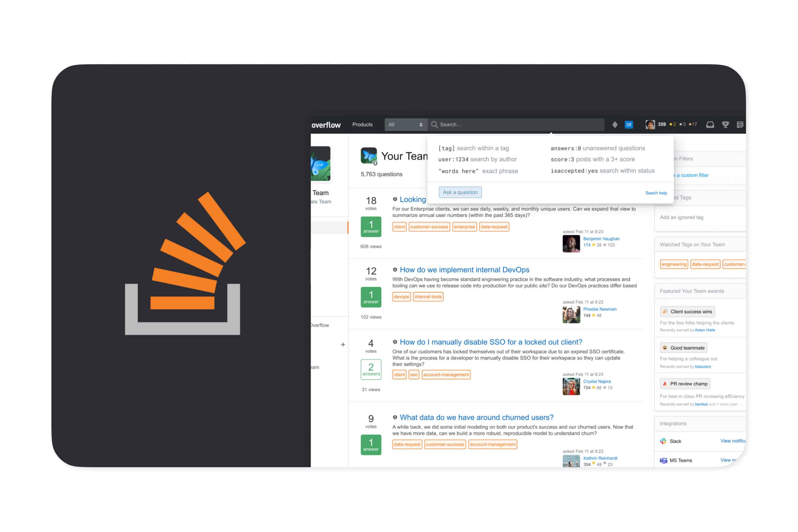The image size is (798, 532).
Task: Open the diamond moderator icon in header
Action: point(615,125)
